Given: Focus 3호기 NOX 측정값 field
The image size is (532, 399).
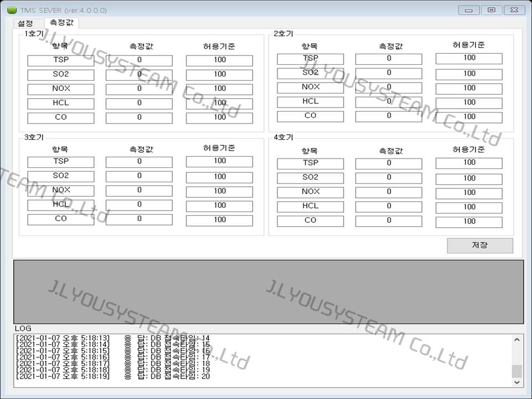Looking at the screenshot, I should tap(139, 191).
